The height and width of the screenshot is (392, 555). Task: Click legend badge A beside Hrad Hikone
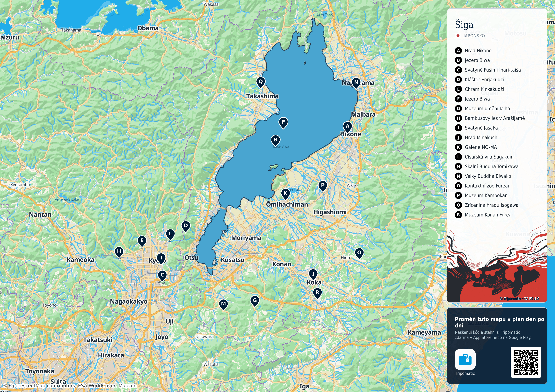(x=458, y=51)
